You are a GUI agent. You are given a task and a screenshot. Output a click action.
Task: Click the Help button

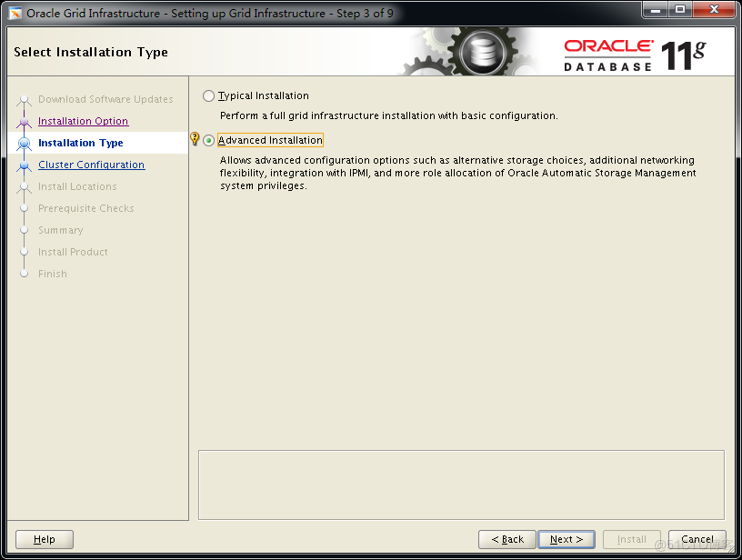click(x=45, y=539)
